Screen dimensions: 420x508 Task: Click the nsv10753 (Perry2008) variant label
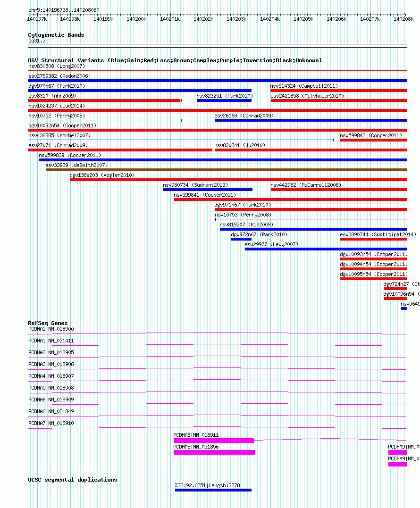243,215
